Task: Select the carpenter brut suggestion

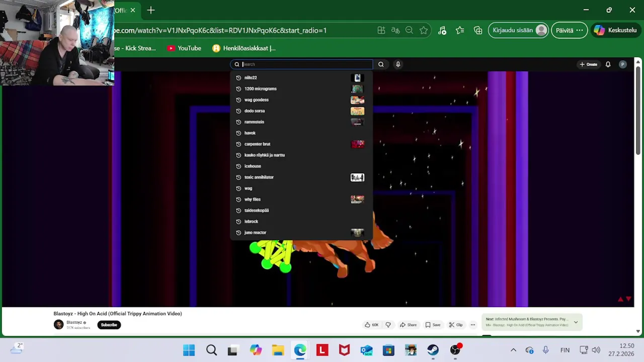Action: (301, 144)
